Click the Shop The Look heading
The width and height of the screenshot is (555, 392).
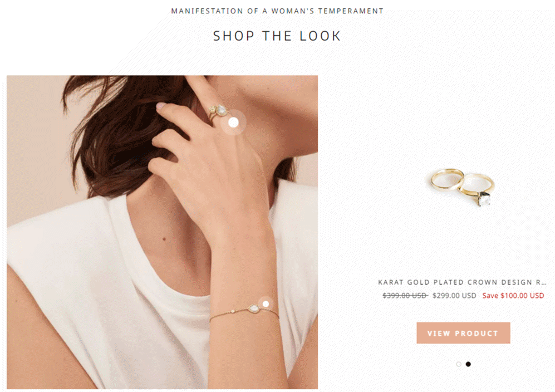pyautogui.click(x=277, y=36)
